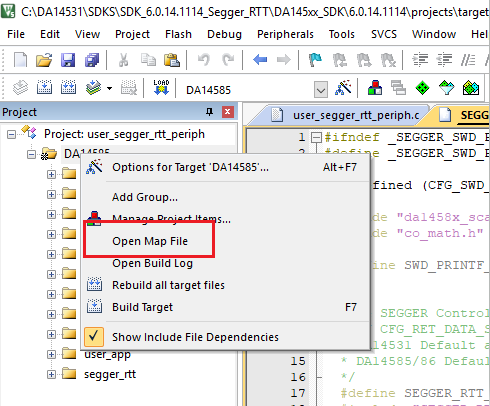
Task: Click the Save All icon
Action: pyautogui.click(x=92, y=60)
